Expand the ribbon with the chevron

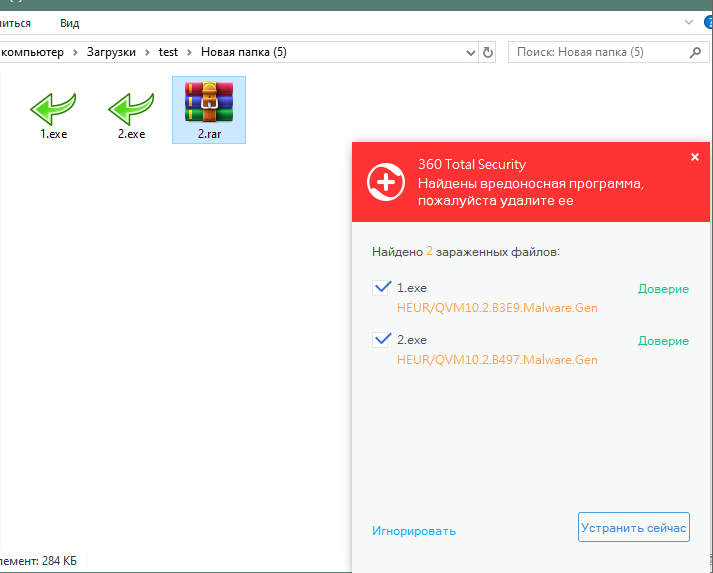pyautogui.click(x=689, y=22)
